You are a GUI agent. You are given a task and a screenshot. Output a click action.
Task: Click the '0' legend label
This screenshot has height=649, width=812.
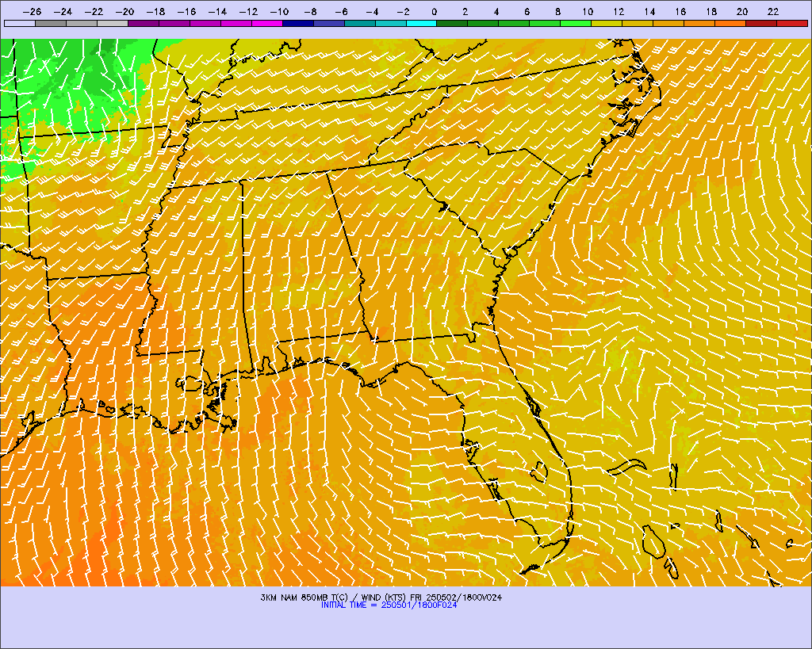coord(434,11)
